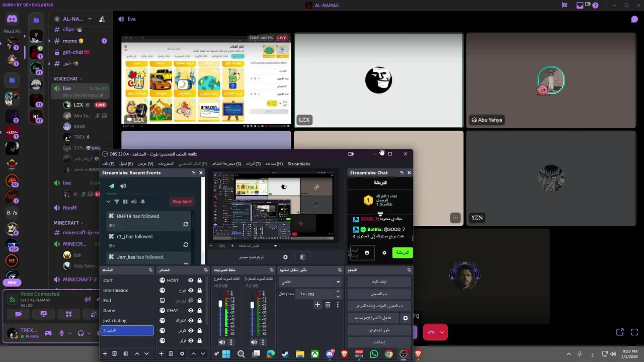Viewport: 644px width, 362px height.
Task: Open source properties gear below OBS preview
Action: coord(285,257)
